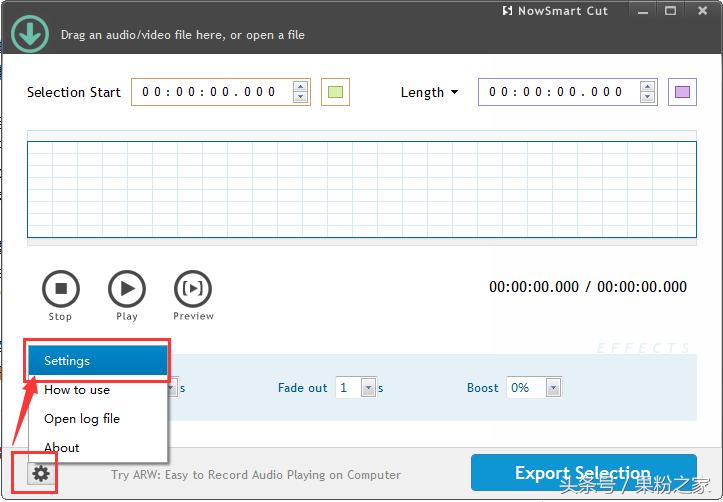Click inside the waveform grid area
The width and height of the screenshot is (723, 502).
(x=362, y=189)
